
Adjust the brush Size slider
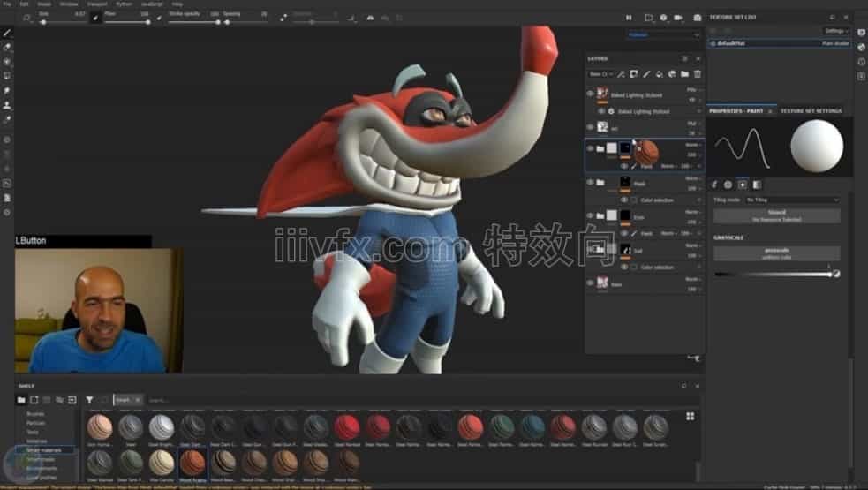pos(62,23)
